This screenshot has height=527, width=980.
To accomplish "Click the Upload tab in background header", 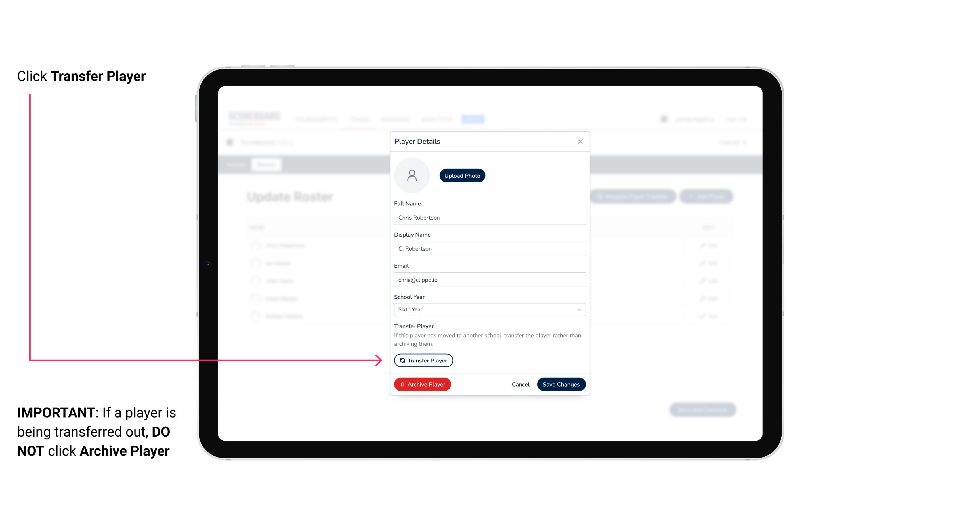I will click(x=473, y=119).
